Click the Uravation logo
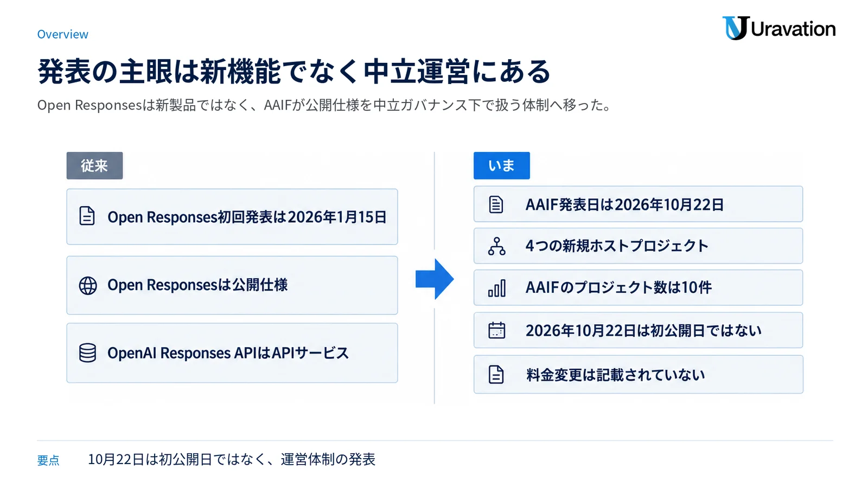Image resolution: width=868 pixels, height=488 pixels. (779, 28)
